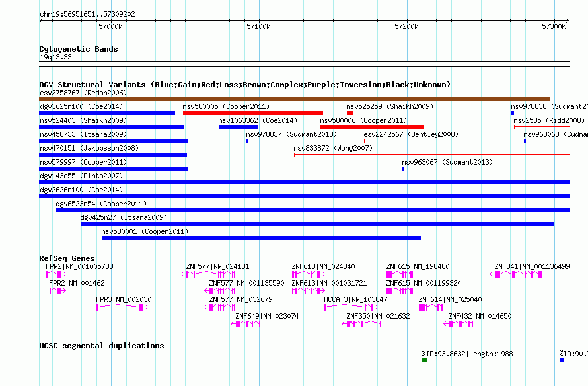Click the UCSC segmental duplications title
The image size is (588, 386).
[102, 346]
